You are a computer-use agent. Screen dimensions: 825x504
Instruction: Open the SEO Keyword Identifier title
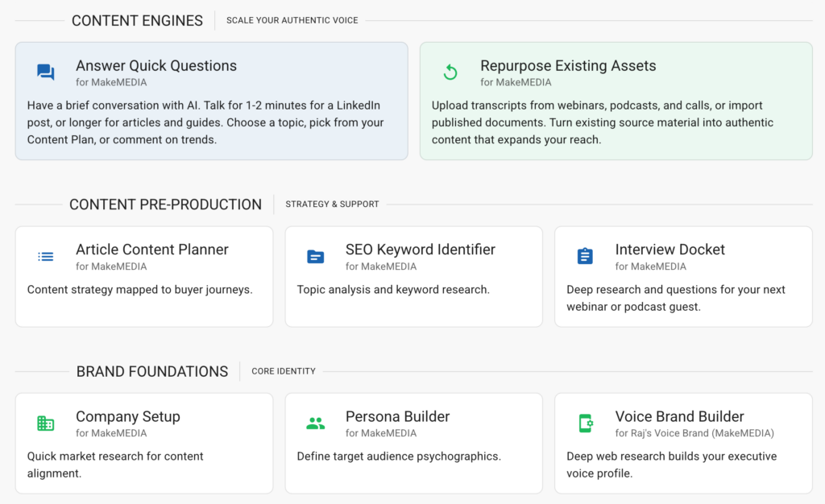click(421, 250)
